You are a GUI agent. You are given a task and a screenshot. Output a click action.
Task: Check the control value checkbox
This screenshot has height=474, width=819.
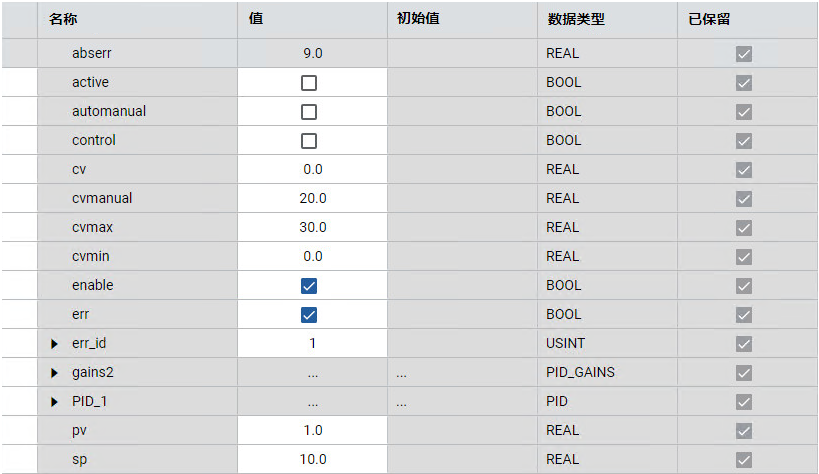tap(309, 140)
